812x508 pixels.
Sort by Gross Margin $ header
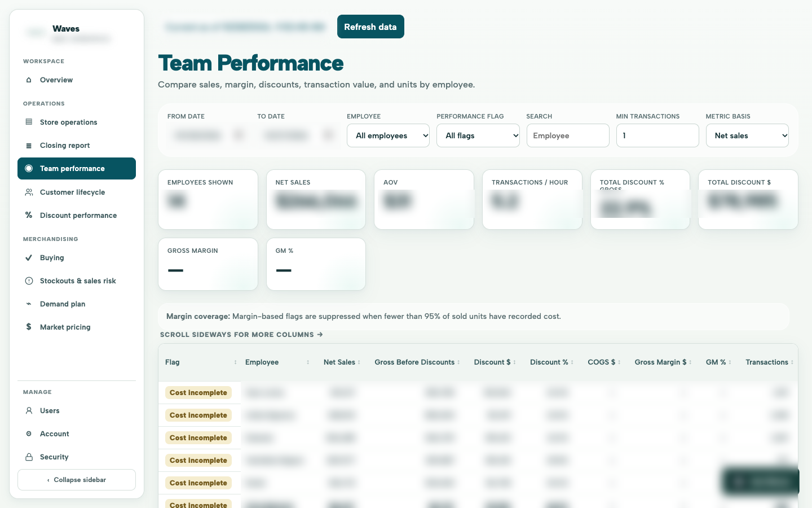(663, 362)
